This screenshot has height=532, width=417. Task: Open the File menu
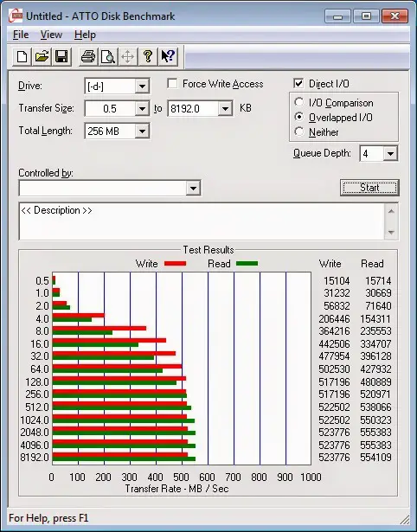21,35
